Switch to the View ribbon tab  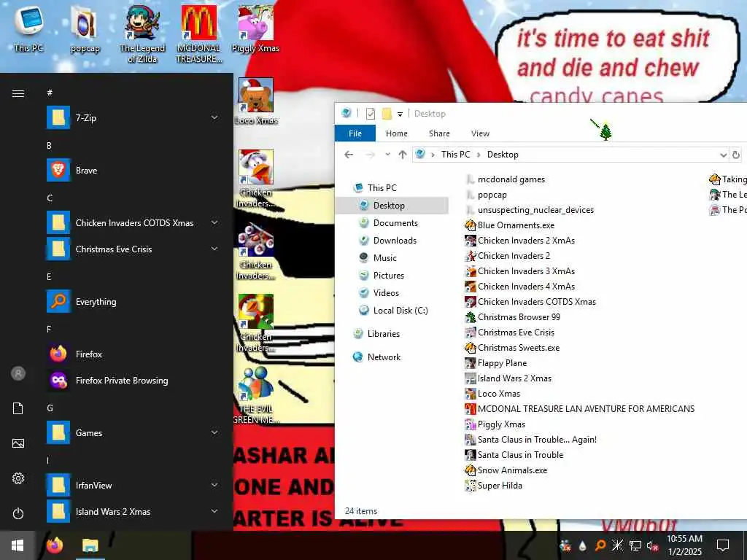click(x=480, y=133)
